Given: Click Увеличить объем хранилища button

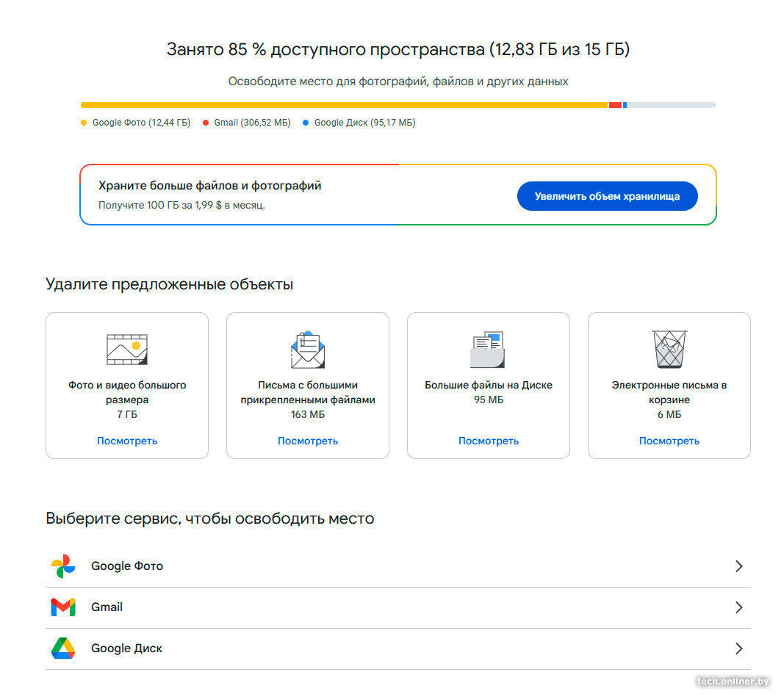Looking at the screenshot, I should pos(607,196).
